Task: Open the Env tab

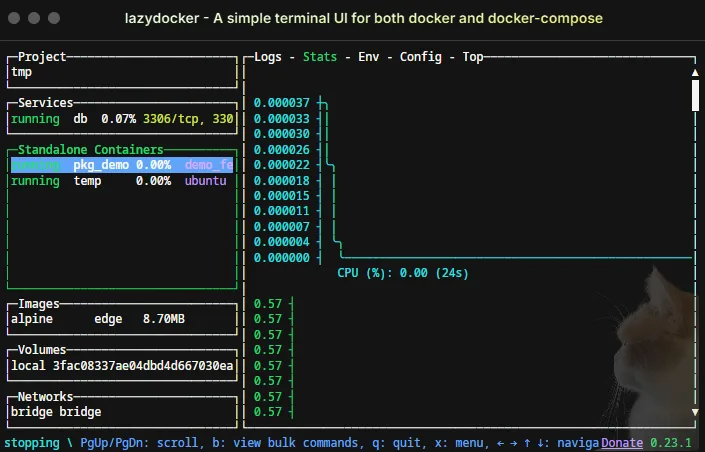Action: (370, 57)
